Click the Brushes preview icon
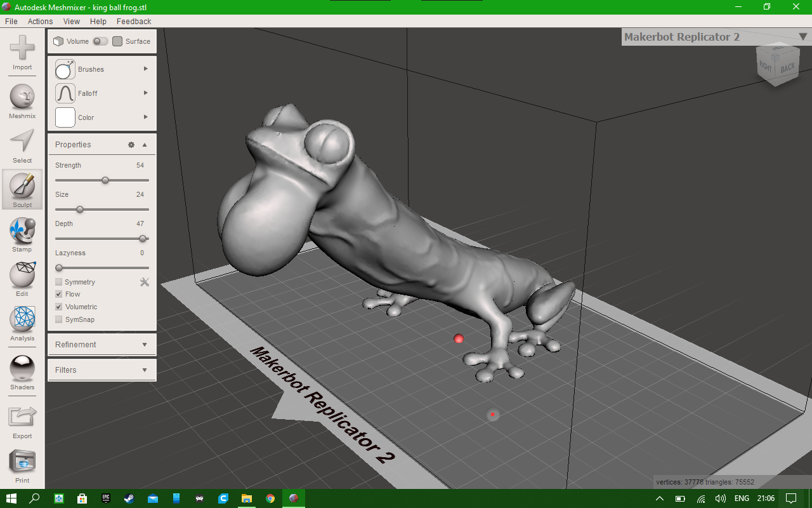 pyautogui.click(x=65, y=69)
